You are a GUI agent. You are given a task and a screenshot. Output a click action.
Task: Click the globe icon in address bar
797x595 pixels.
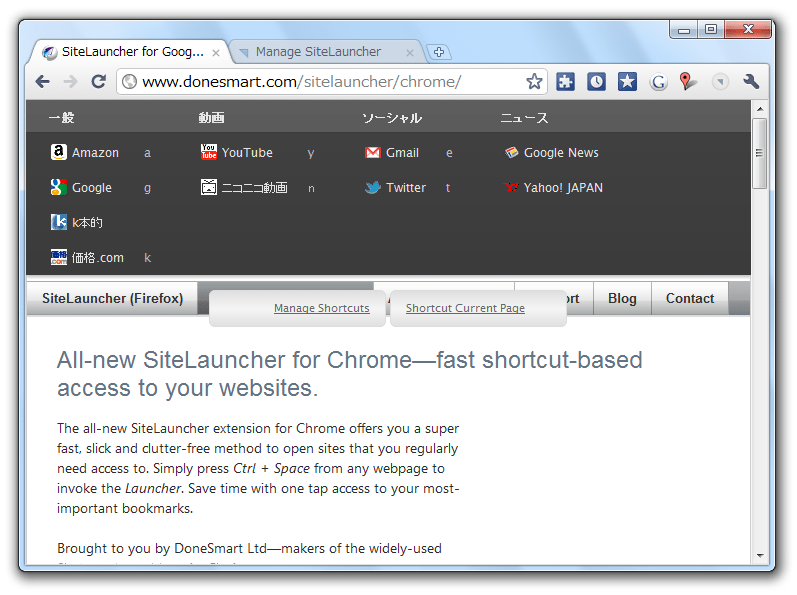point(130,81)
